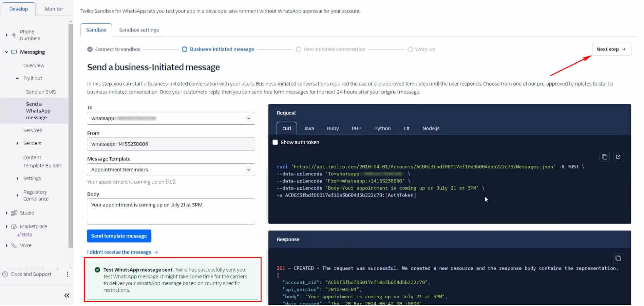
Task: Click the User-Initiated conversation step circle
Action: [x=298, y=49]
